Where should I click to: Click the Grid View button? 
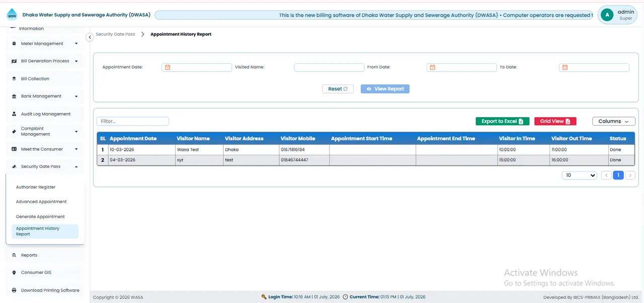pyautogui.click(x=555, y=122)
